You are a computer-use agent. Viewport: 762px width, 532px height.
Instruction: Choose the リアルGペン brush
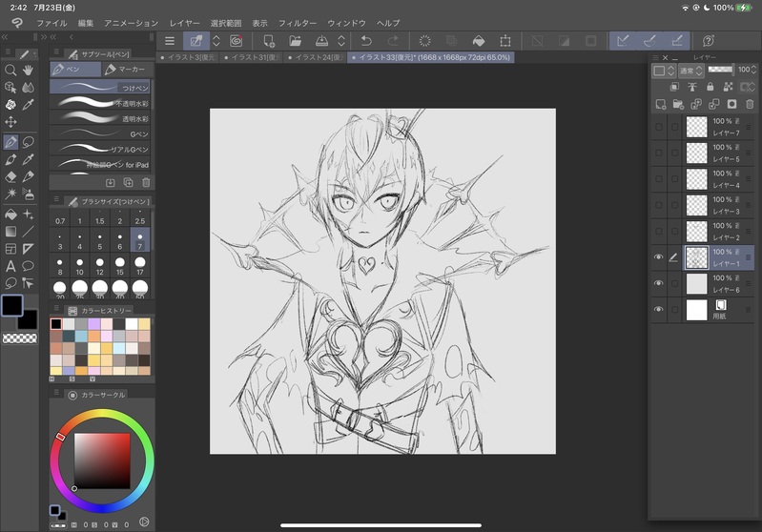99,149
